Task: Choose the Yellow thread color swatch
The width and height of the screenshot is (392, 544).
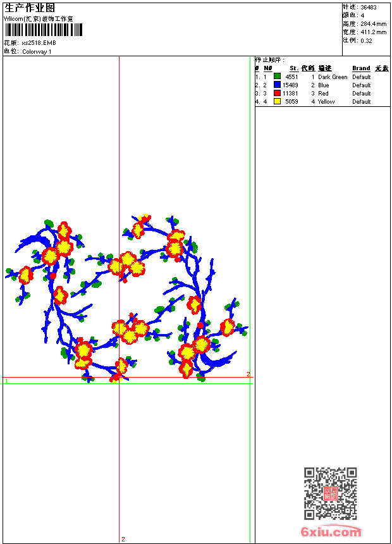Action: click(277, 101)
